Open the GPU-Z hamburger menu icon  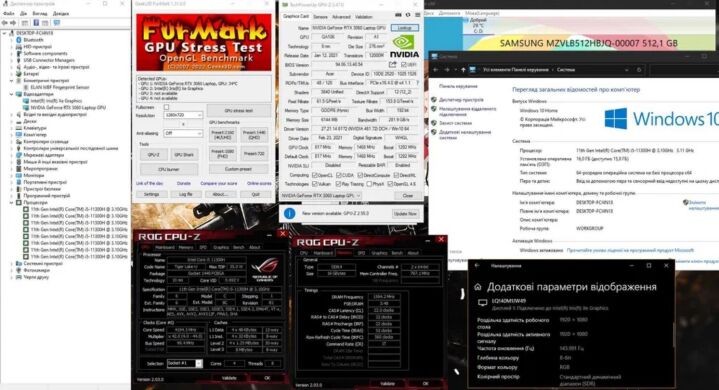pos(417,15)
